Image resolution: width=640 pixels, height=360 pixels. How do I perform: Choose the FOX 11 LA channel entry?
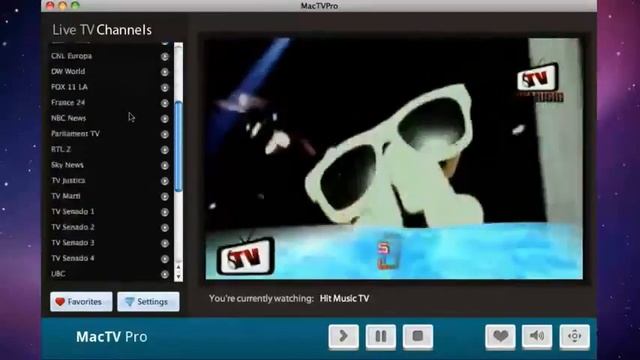(69, 87)
